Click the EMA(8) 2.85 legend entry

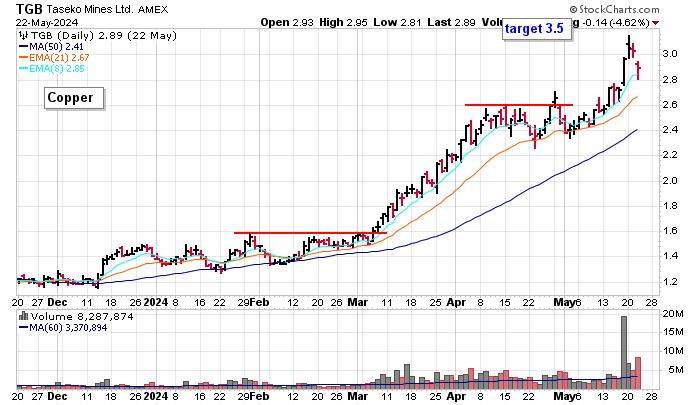(x=51, y=69)
